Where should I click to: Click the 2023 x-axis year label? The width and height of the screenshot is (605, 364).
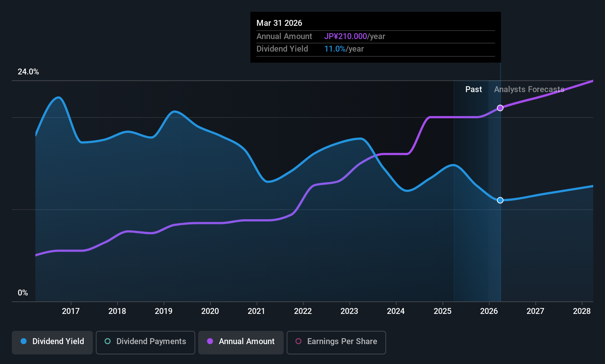349,311
